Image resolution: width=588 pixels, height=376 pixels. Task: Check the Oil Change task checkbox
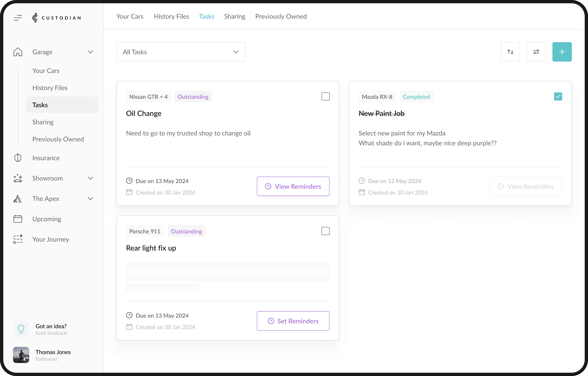325,97
